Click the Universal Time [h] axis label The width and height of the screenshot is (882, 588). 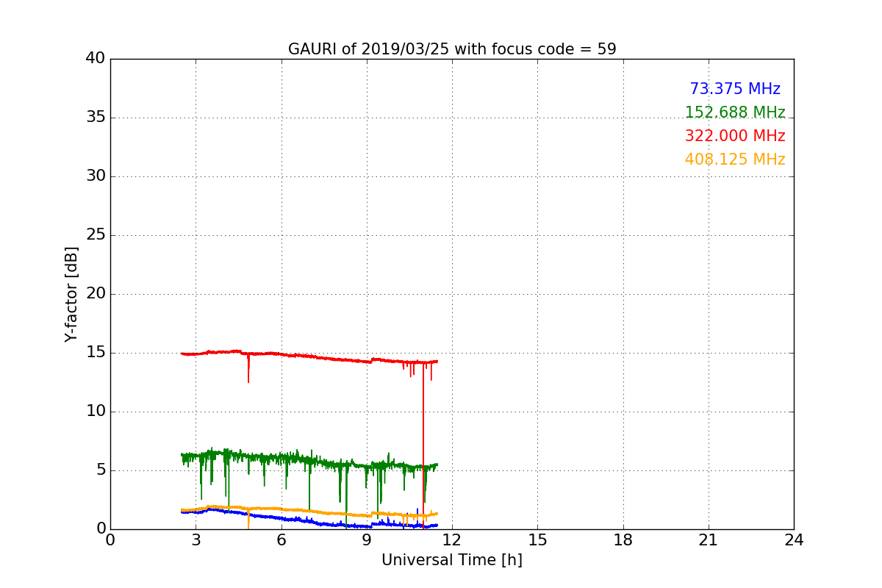click(452, 560)
